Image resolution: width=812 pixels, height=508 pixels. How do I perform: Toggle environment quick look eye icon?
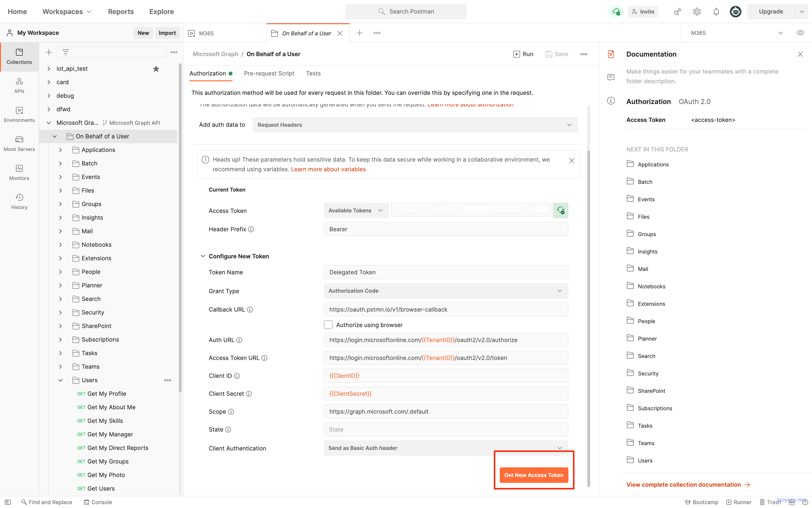(800, 33)
